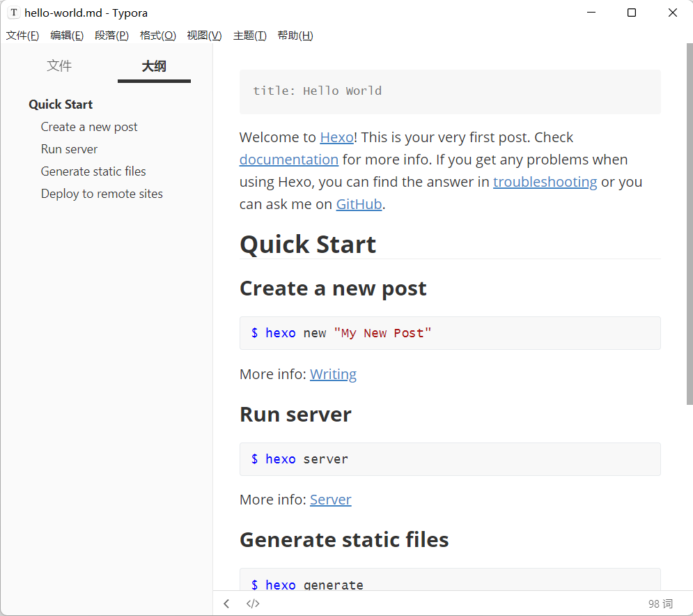Image resolution: width=693 pixels, height=616 pixels.
Task: Open the 格式(O) menu
Action: coord(158,36)
